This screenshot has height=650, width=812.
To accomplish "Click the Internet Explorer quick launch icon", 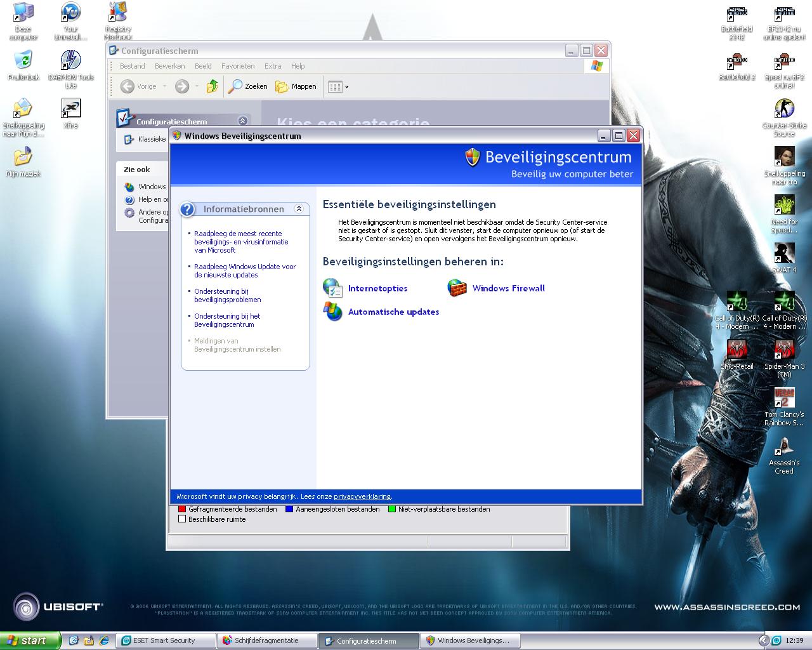I will (x=104, y=640).
